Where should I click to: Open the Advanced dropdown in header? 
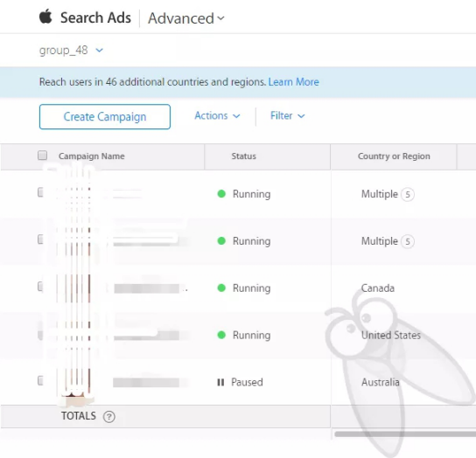click(186, 18)
